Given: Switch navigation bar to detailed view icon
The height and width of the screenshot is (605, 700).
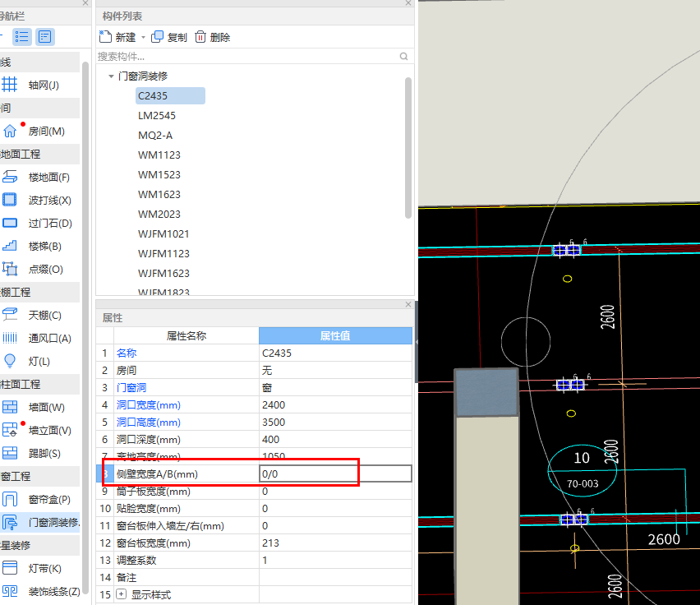Looking at the screenshot, I should pos(44,37).
